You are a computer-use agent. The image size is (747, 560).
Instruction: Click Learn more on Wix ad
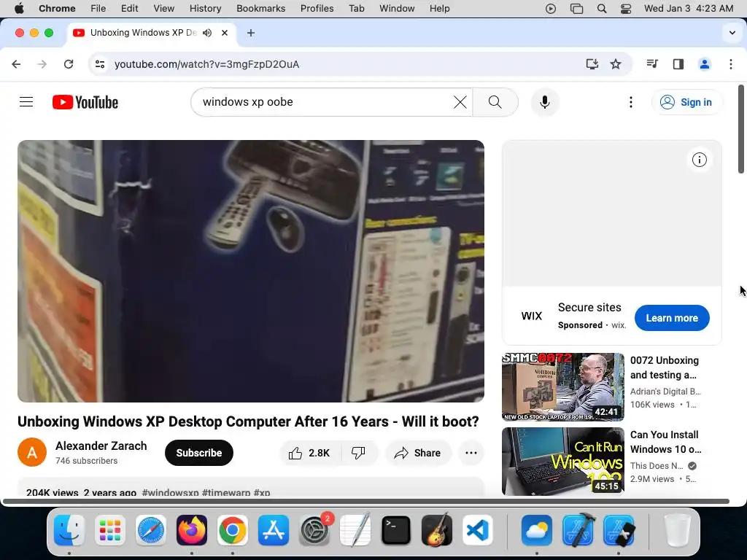[672, 318]
